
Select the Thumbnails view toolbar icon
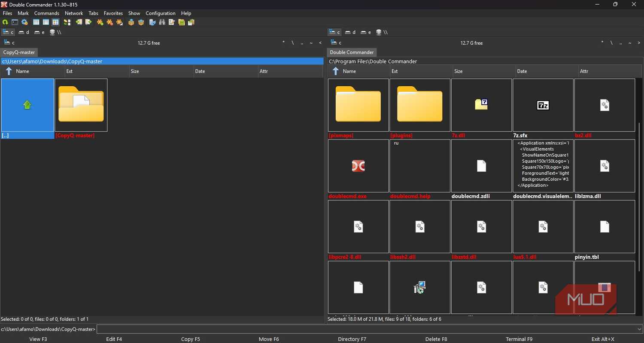(x=55, y=22)
